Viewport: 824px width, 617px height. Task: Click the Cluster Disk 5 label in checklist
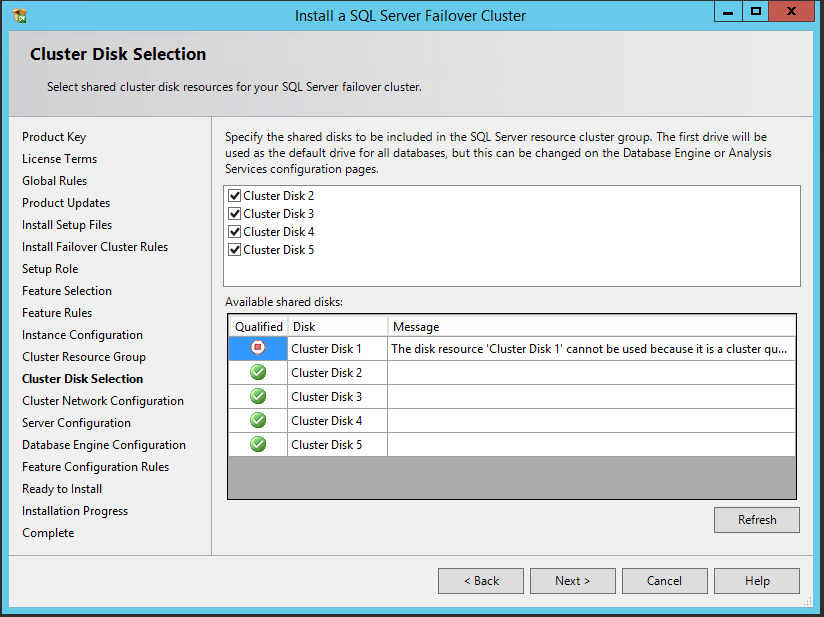[279, 250]
